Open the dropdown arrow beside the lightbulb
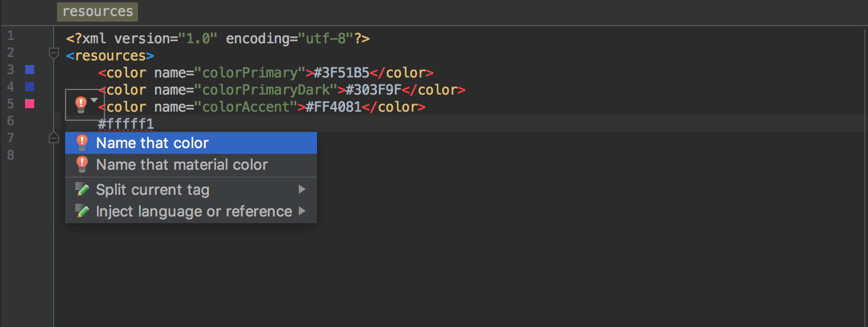The width and height of the screenshot is (868, 327). tap(94, 101)
